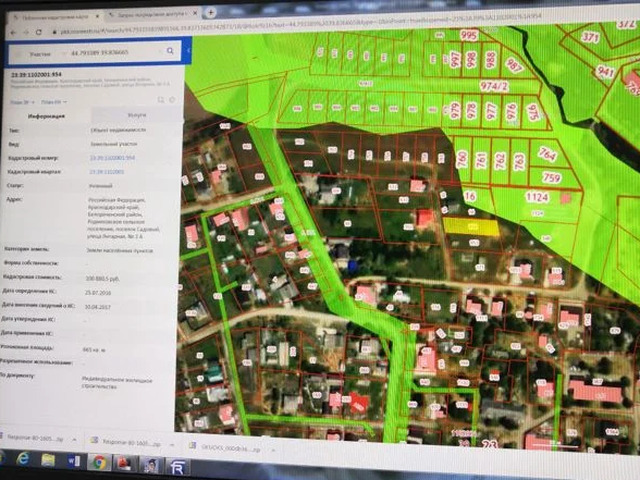Click the browser back arrow
The width and height of the screenshot is (640, 480).
tap(13, 33)
